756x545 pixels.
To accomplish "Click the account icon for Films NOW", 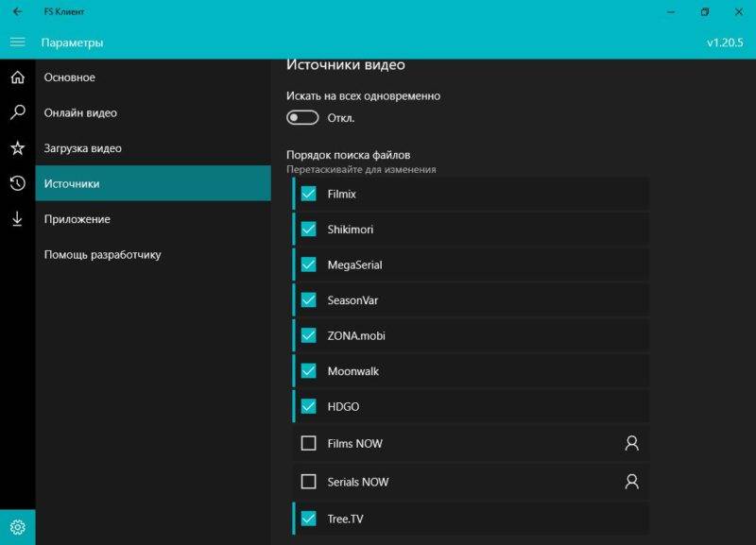I will [631, 443].
